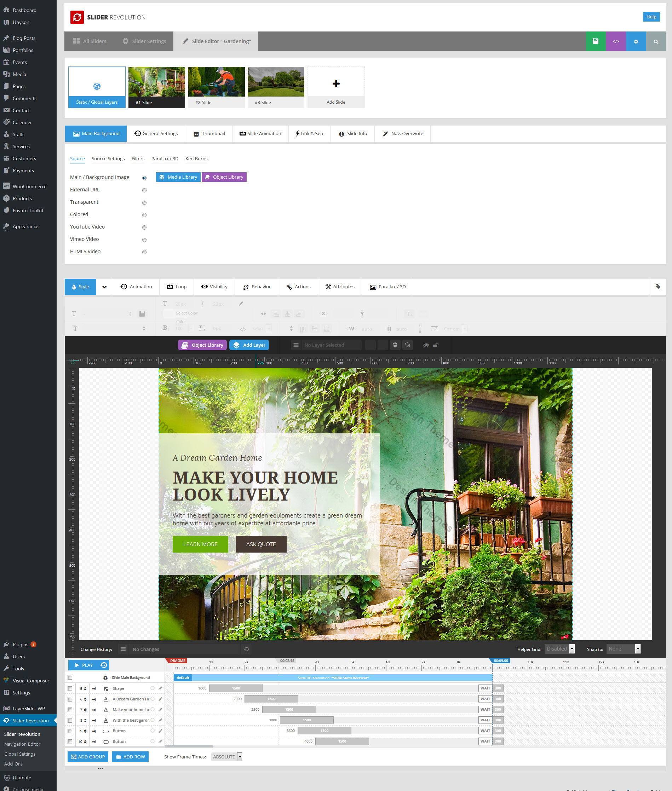Open the Helper Grid dropdown
Viewport: 672px width, 791px height.
point(559,649)
